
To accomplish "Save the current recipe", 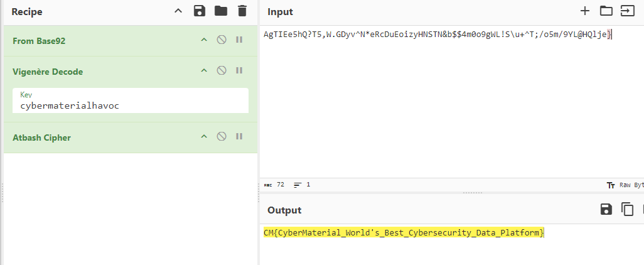I will pos(200,11).
